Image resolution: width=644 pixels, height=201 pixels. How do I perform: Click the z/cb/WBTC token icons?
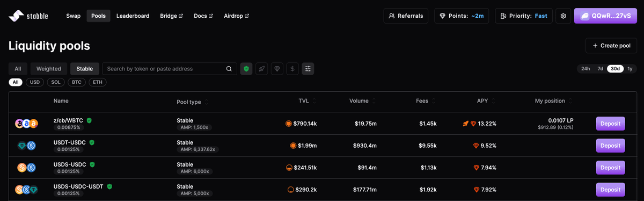pos(26,124)
